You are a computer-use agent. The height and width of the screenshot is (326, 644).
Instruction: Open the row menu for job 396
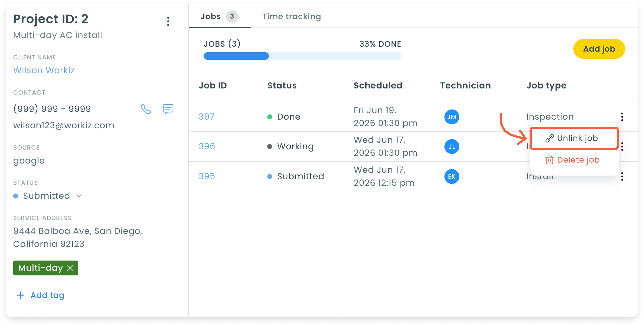click(622, 146)
